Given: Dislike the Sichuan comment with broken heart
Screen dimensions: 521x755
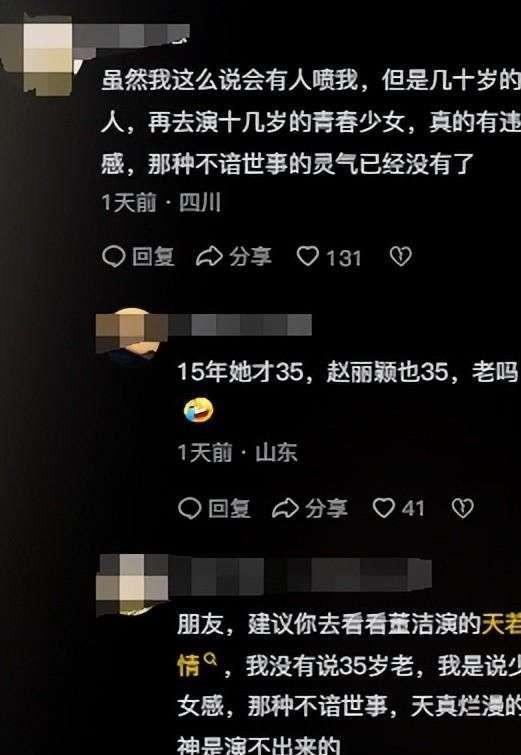Looking at the screenshot, I should click(401, 256).
